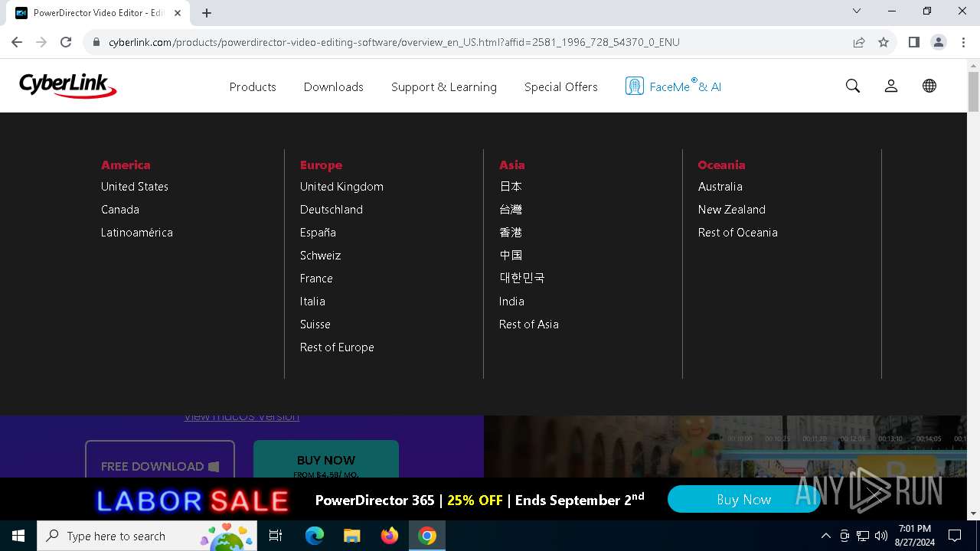The image size is (980, 551).
Task: Choose 日本 region
Action: (x=511, y=186)
